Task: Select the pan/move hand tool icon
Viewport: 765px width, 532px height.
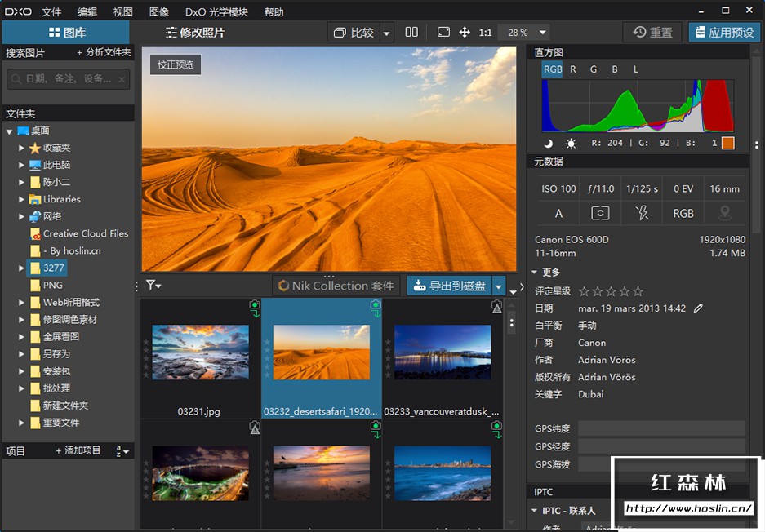Action: tap(465, 32)
